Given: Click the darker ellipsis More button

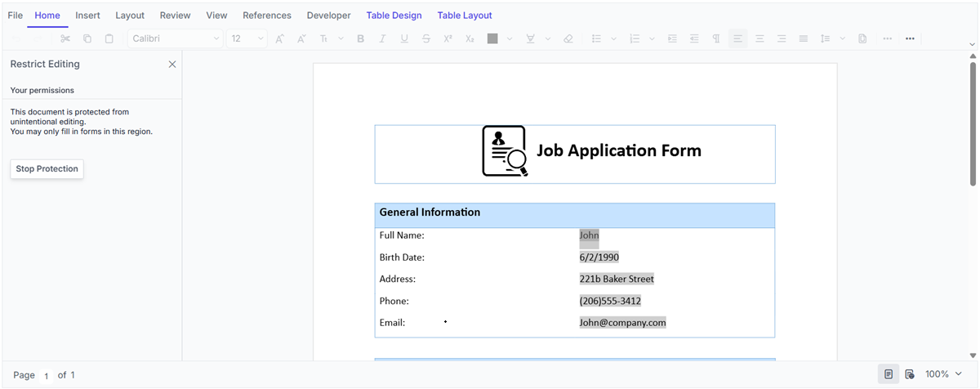Looking at the screenshot, I should coord(910,38).
